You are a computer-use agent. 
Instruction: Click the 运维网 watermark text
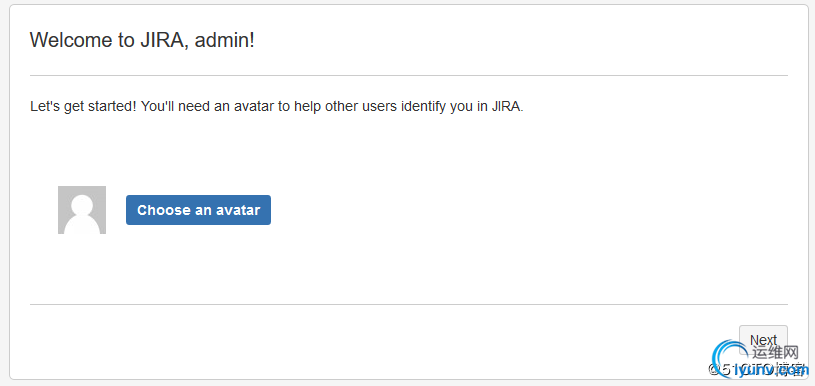775,353
